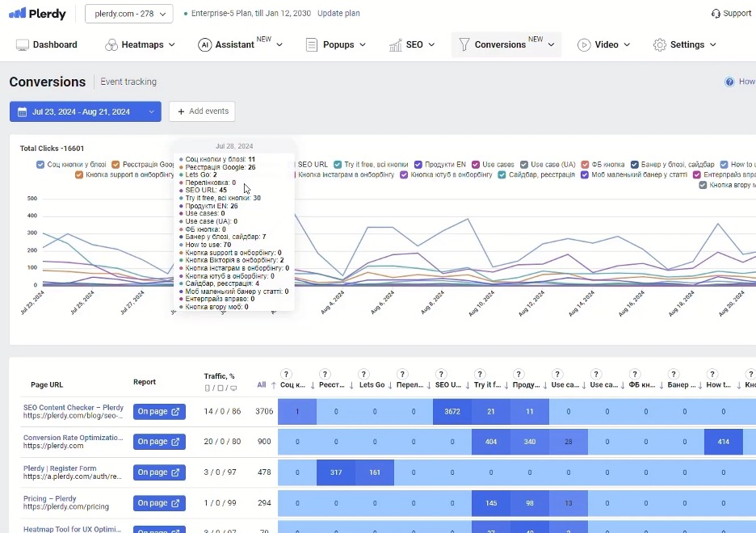Viewport: 756px width, 533px height.
Task: Open the plerdy.com - 278 domain selector
Action: point(128,13)
